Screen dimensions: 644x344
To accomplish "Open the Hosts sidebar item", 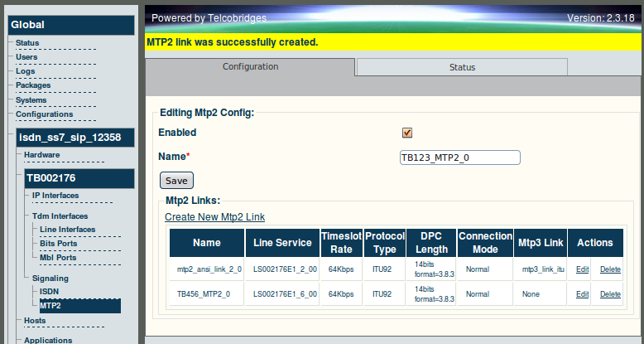I will (35, 320).
